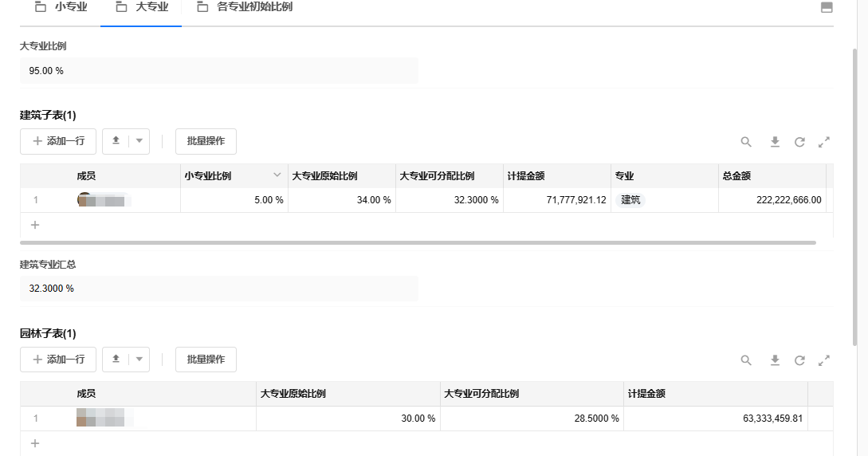
Task: Click the 总金额 column header
Action: pos(772,176)
